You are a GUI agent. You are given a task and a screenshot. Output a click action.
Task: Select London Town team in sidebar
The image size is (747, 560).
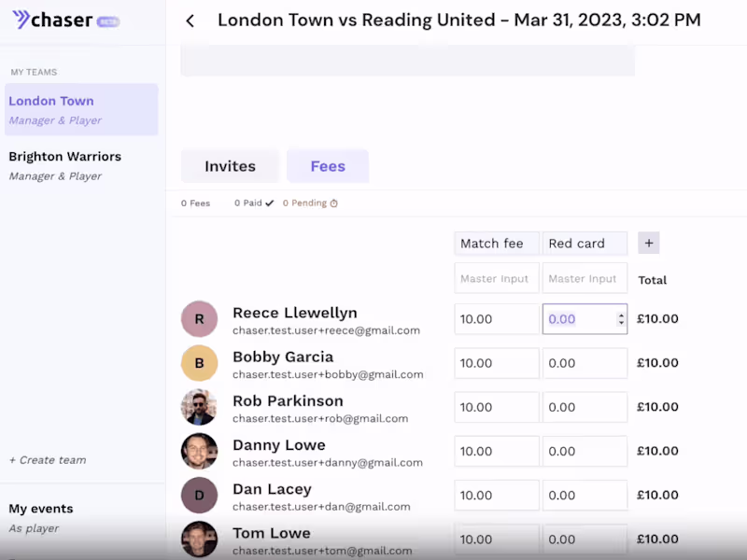coord(81,110)
